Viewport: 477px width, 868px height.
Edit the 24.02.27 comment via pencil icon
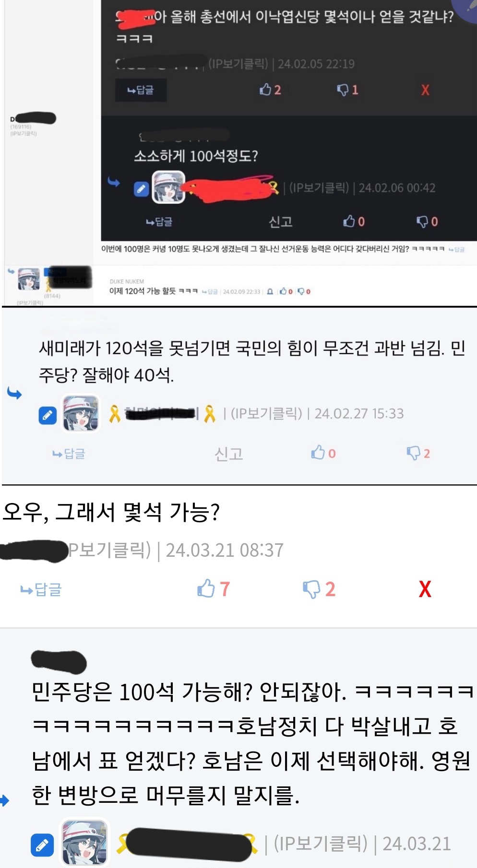coord(48,415)
